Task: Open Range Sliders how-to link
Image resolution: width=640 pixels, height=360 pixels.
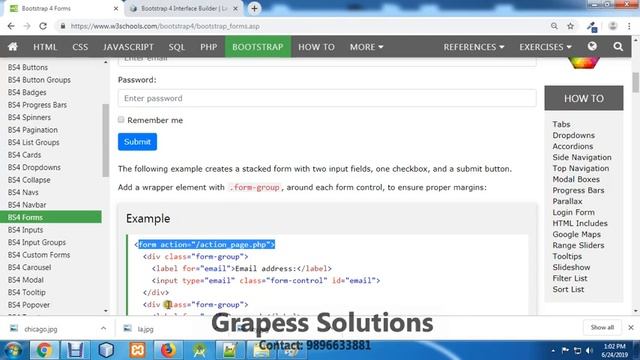Action: pos(578,245)
